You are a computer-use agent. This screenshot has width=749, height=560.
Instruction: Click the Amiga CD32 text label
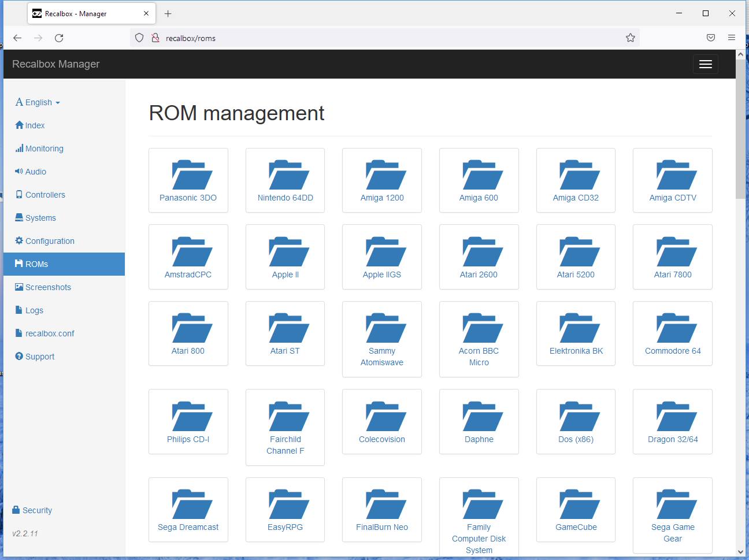click(576, 198)
